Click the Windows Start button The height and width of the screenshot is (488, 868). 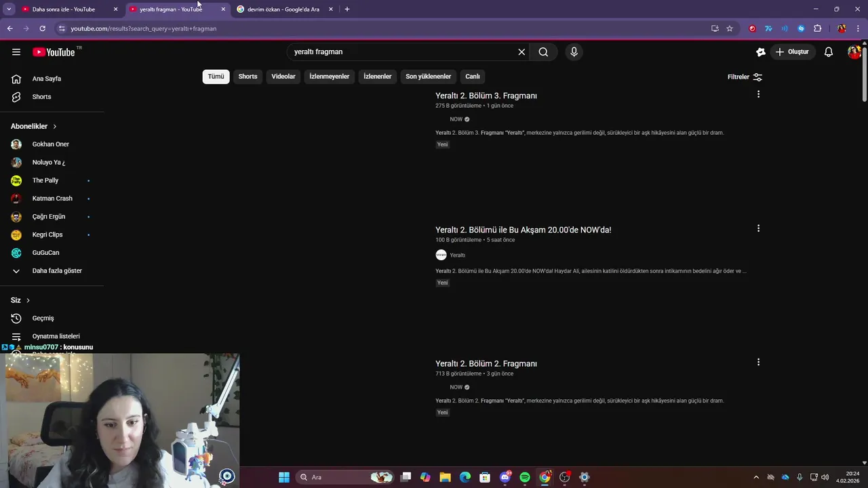coord(284,477)
